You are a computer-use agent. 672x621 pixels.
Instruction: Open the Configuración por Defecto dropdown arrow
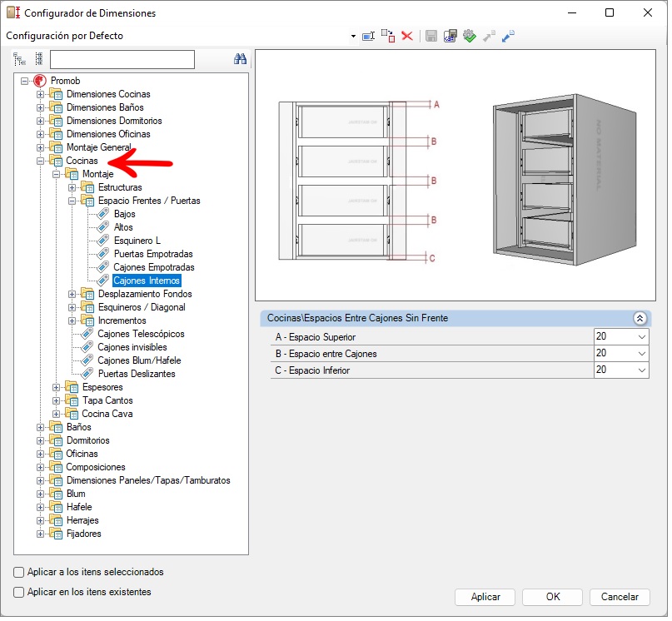coord(353,36)
